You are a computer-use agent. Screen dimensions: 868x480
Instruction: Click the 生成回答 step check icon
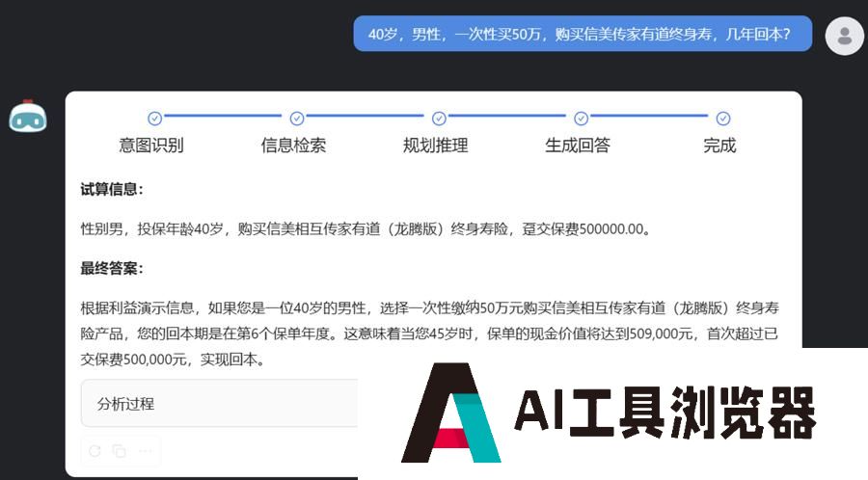pyautogui.click(x=581, y=119)
